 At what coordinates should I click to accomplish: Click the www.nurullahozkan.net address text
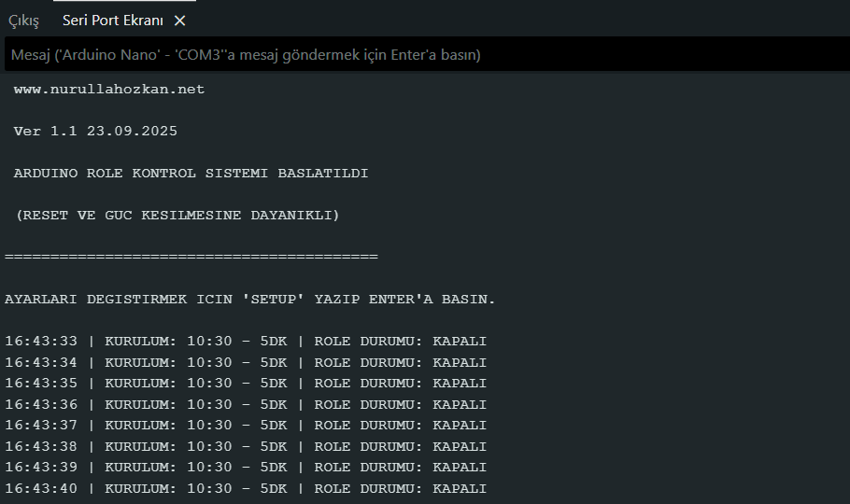tap(109, 90)
